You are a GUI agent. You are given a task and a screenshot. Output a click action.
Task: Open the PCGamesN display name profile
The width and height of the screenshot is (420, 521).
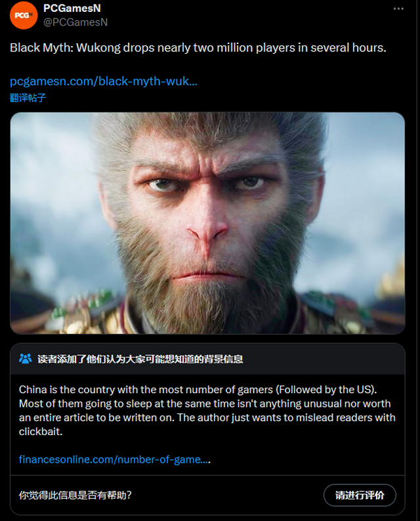72,8
